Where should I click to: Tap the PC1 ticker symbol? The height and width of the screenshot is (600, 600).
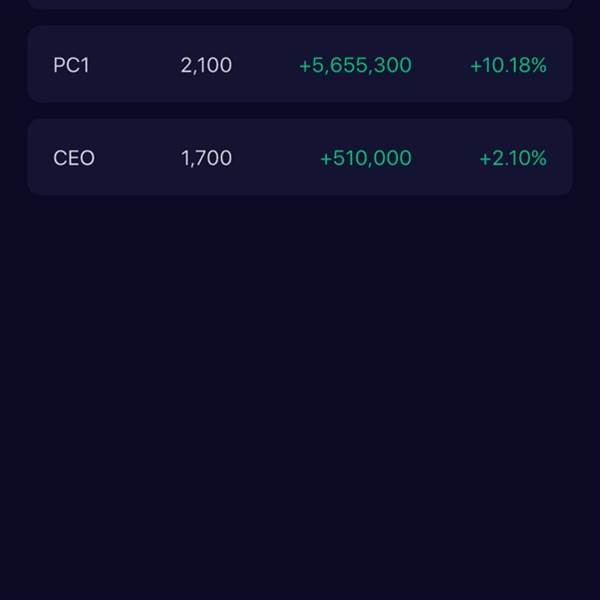[72, 66]
